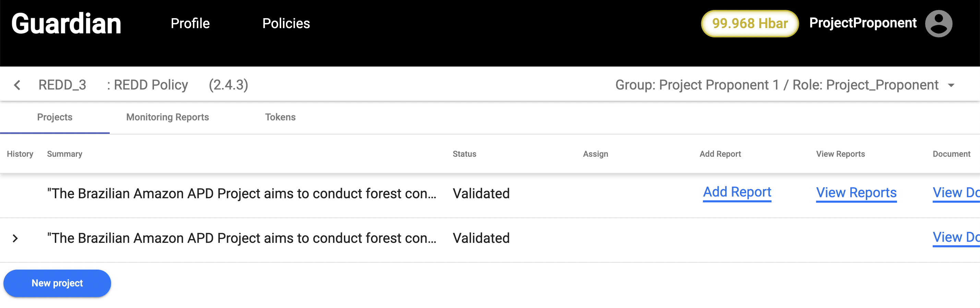Switch to the Projects tab
This screenshot has width=980, height=308.
55,117
